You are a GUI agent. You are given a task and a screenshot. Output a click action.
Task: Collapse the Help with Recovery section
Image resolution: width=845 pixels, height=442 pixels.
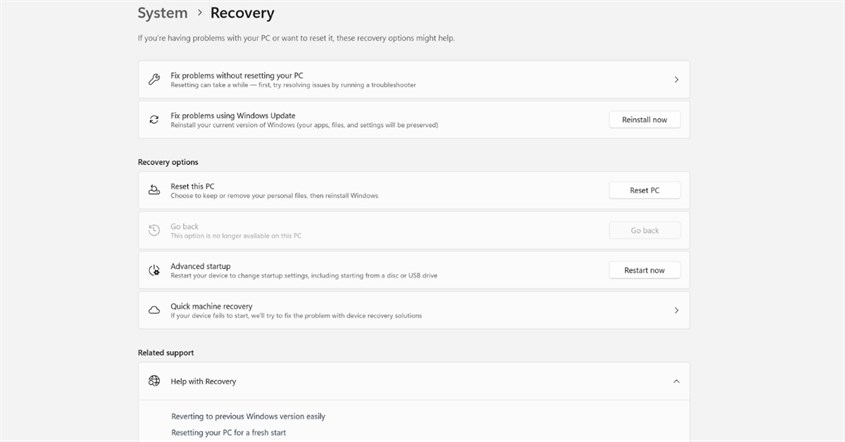pyautogui.click(x=676, y=381)
